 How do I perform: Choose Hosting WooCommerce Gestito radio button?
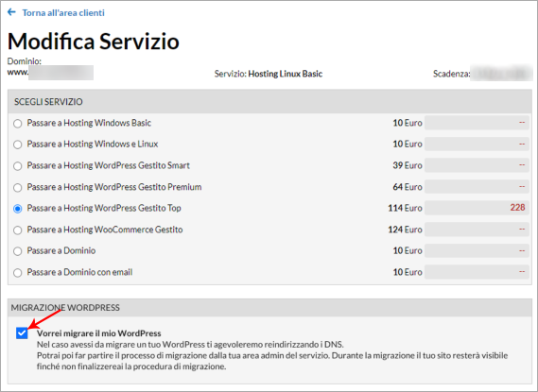click(18, 230)
